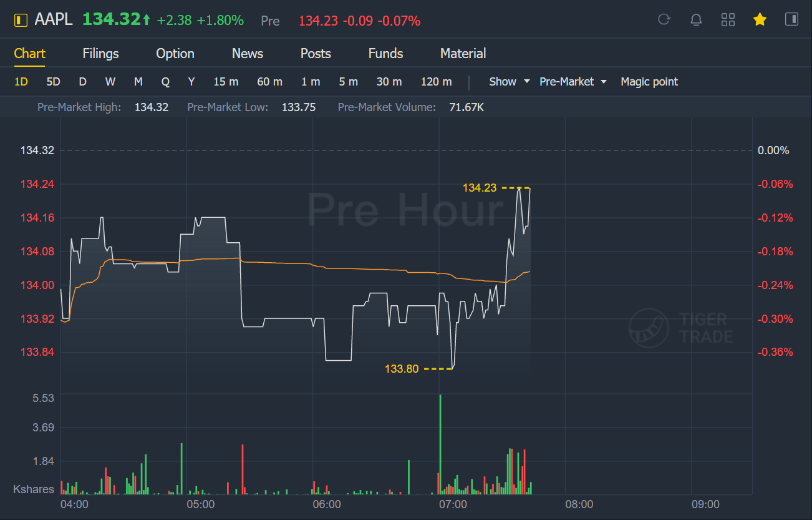This screenshot has height=520, width=812.
Task: Select the W weekly timeframe
Action: point(110,82)
